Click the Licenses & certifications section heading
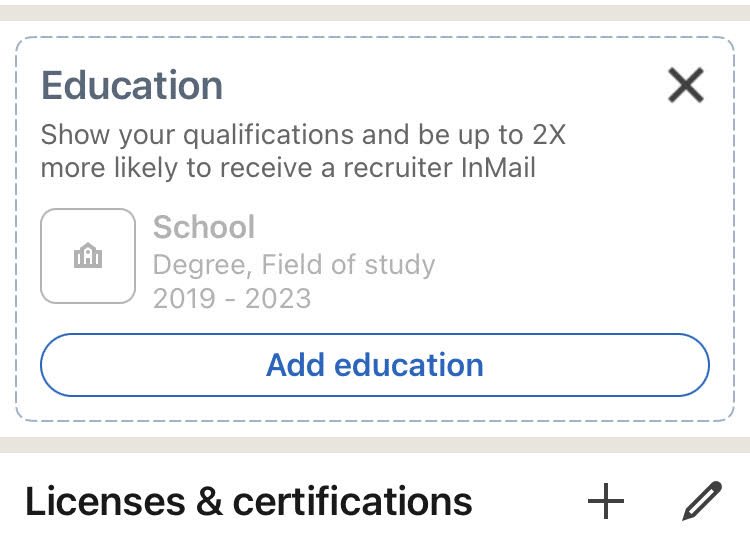The width and height of the screenshot is (750, 560). pyautogui.click(x=249, y=501)
